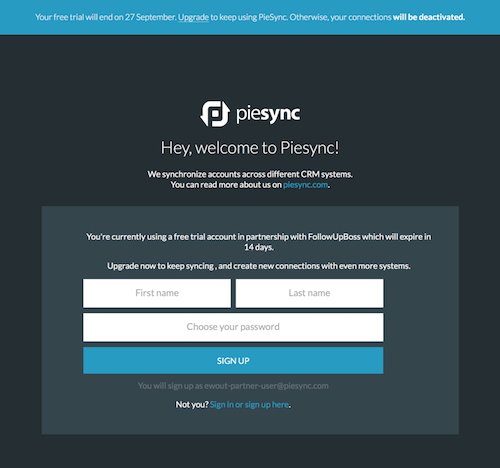Image resolution: width=500 pixels, height=468 pixels.
Task: Click the '14 days' expiry text
Action: tap(259, 247)
